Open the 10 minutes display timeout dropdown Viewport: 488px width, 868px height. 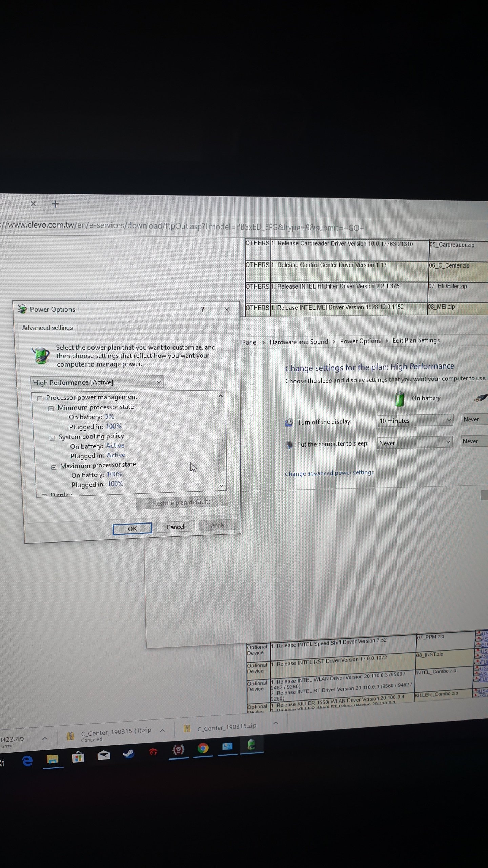(x=415, y=421)
